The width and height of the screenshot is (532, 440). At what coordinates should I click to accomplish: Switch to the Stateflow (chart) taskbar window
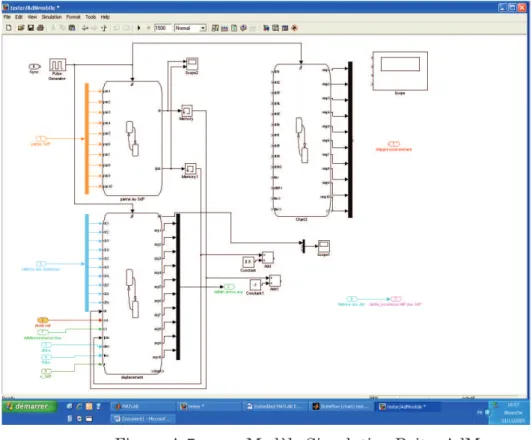tap(342, 406)
